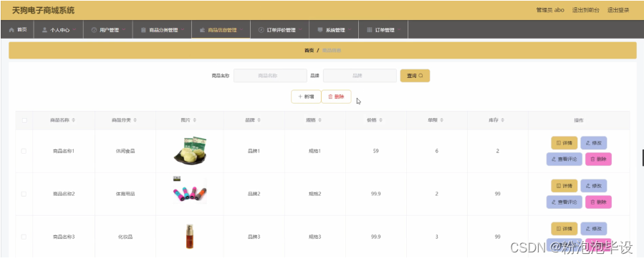
Task: Click 退出到前台 link
Action: [586, 10]
